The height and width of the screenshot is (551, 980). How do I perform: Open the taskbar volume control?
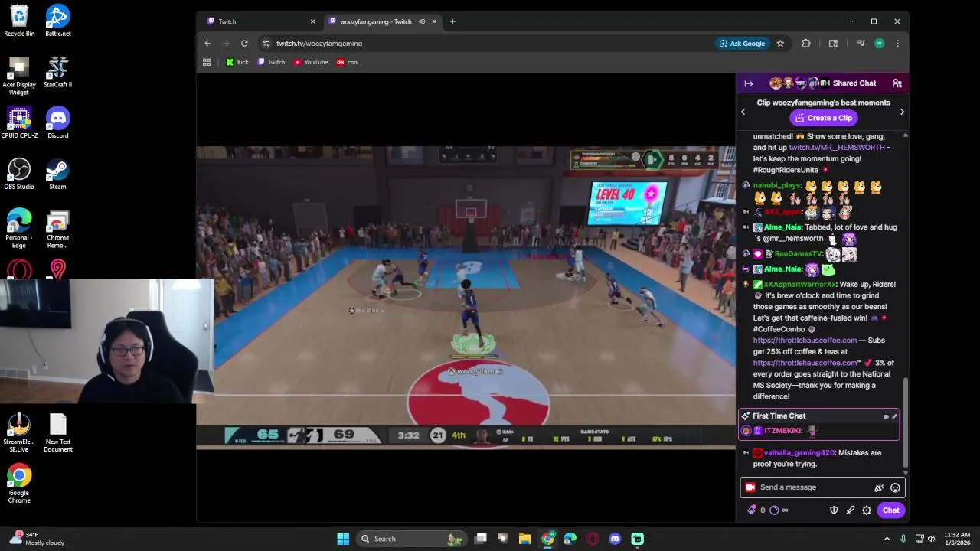tap(933, 539)
